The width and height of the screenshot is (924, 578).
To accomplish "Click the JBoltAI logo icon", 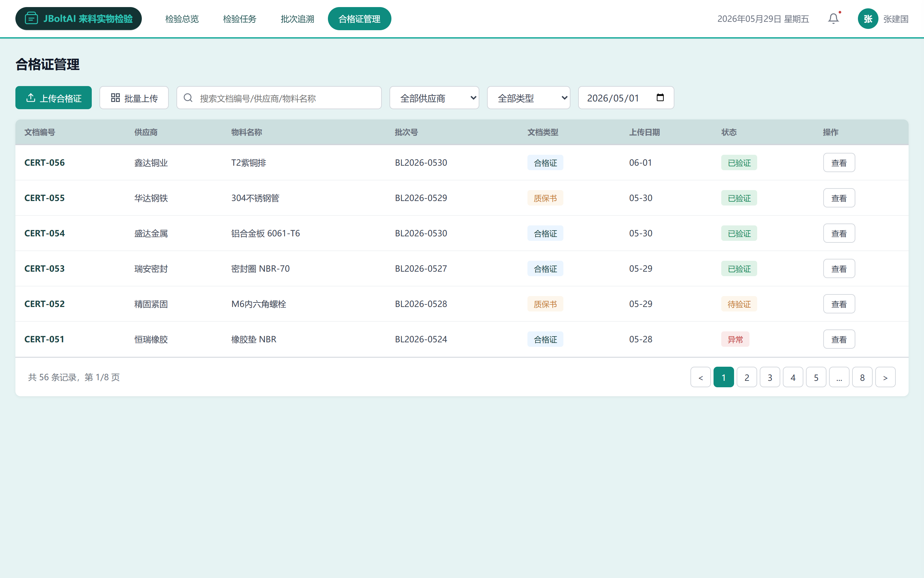I will 31,18.
